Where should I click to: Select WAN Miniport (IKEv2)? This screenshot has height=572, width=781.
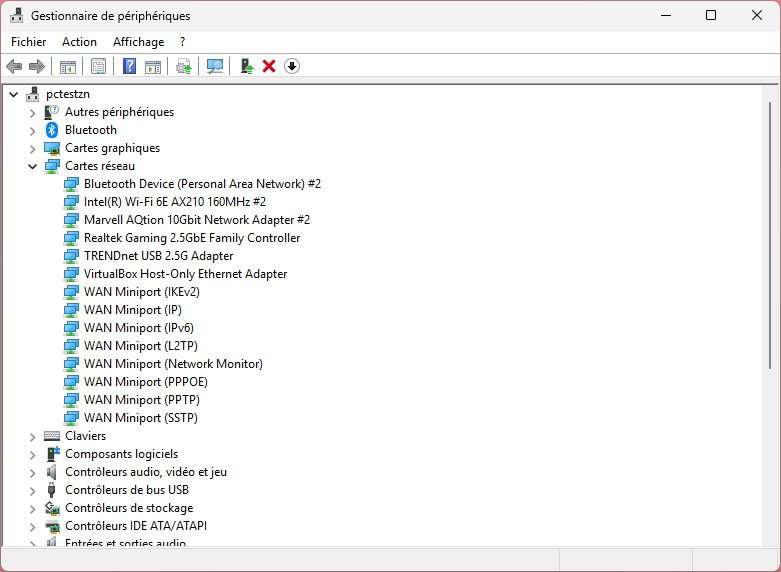(141, 291)
